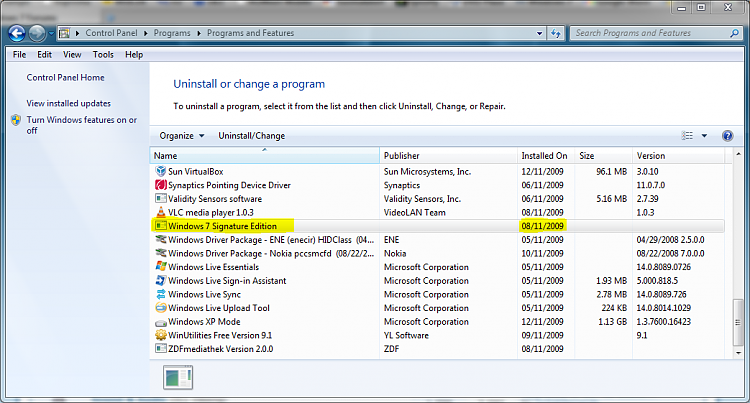This screenshot has width=750, height=403.
Task: Click the change view icon in toolbar
Action: 687,136
